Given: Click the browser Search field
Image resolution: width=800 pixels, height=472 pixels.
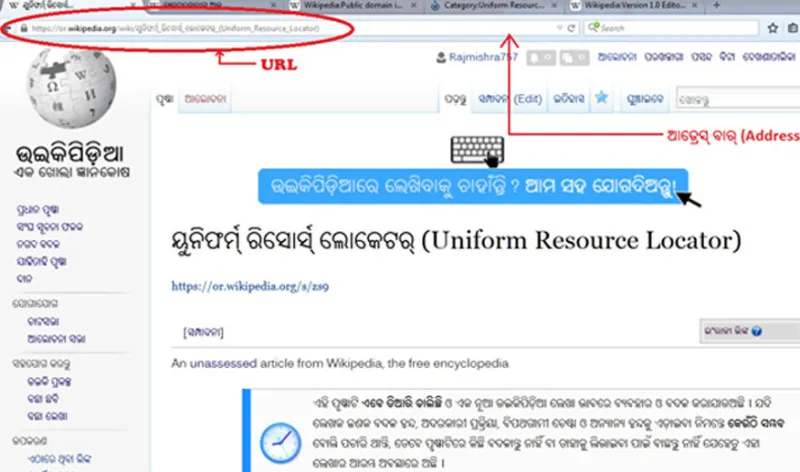Looking at the screenshot, I should tap(671, 28).
